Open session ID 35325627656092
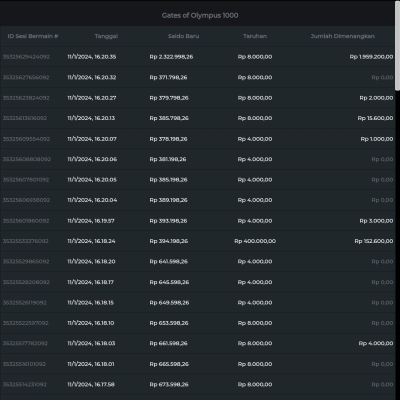Screen dimensions: 400x400 point(26,77)
